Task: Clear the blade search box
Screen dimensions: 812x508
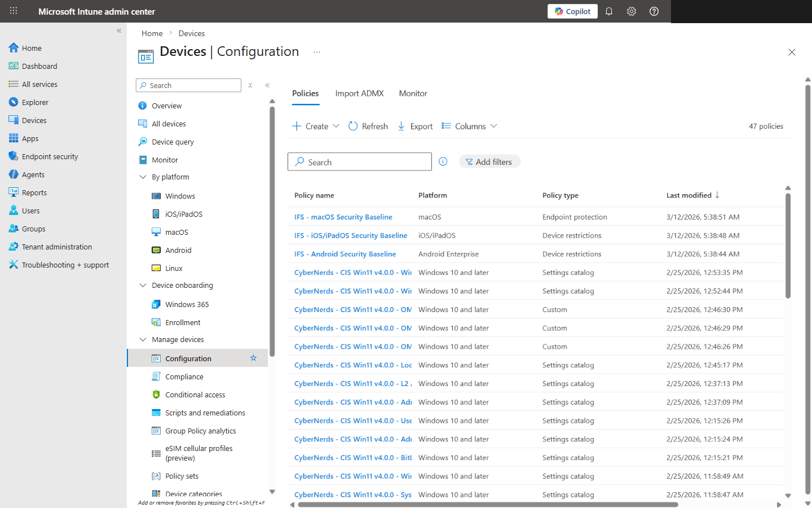Action: pyautogui.click(x=250, y=85)
